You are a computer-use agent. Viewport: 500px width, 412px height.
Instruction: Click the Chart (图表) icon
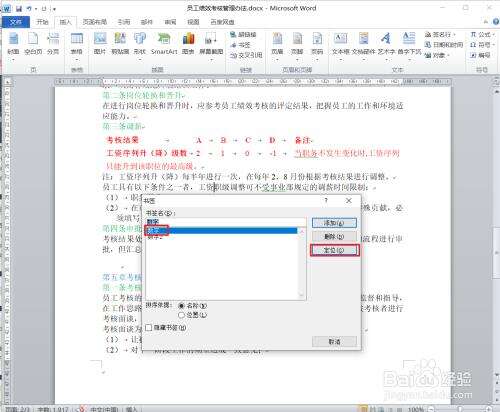tap(188, 43)
